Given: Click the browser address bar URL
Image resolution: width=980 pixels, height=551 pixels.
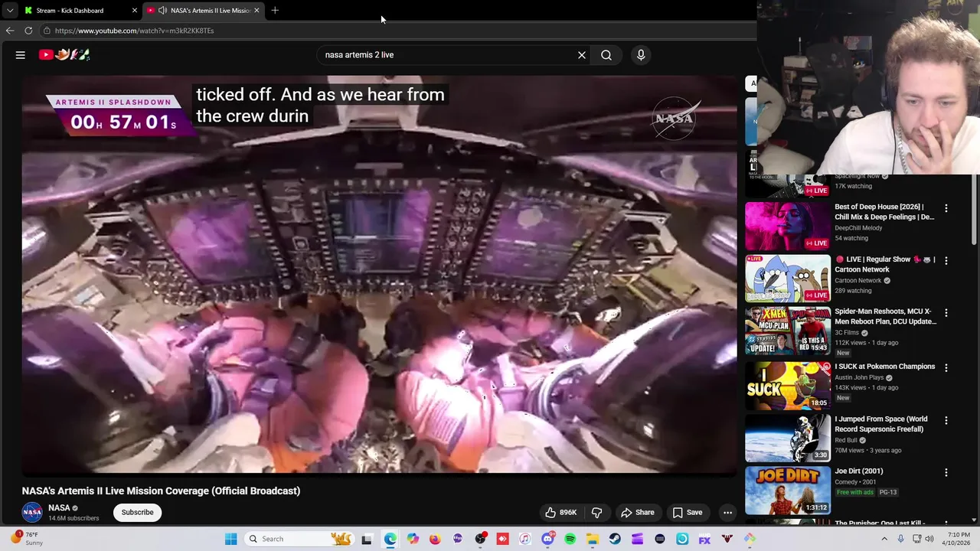Looking at the screenshot, I should coord(134,31).
